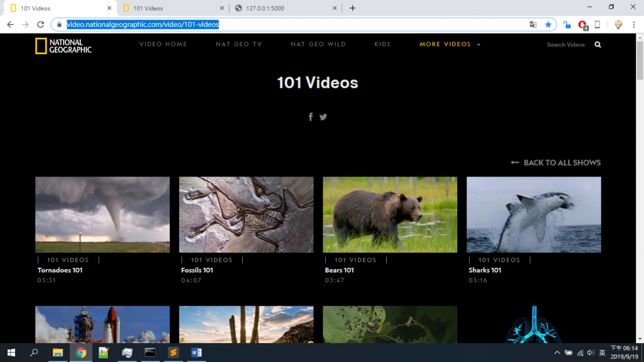644x362 pixels.
Task: Click the 03:47 duration text
Action: point(335,280)
